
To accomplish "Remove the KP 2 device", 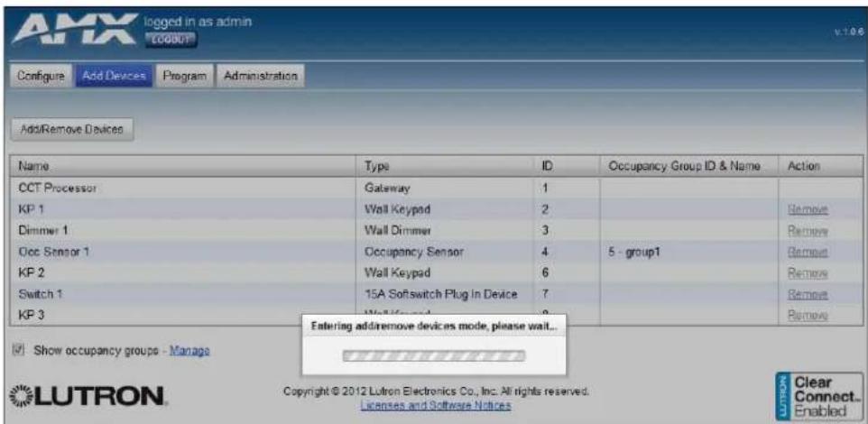I will coord(808,272).
